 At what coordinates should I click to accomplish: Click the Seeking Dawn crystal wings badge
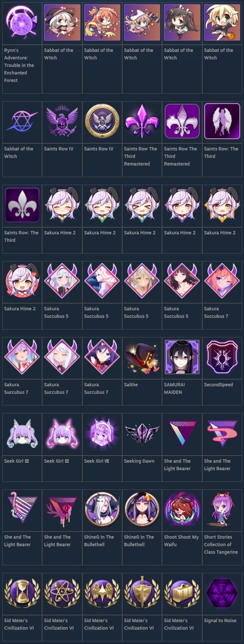(x=142, y=433)
